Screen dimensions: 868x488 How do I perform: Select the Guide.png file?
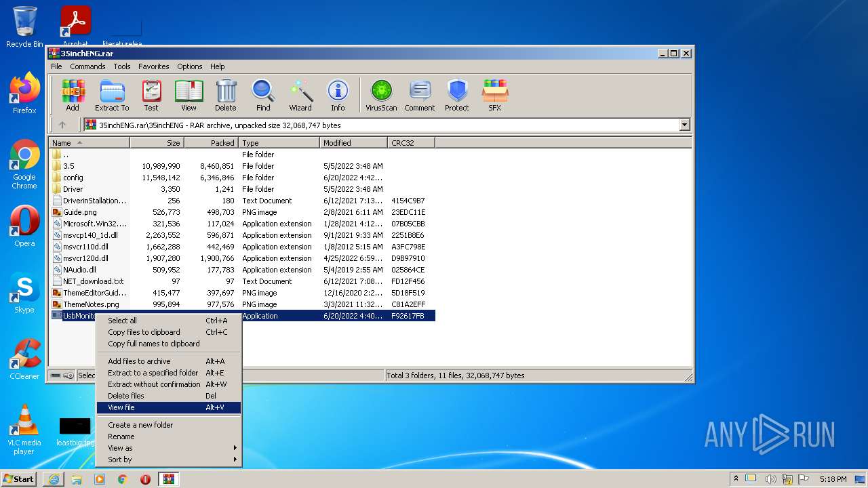coord(80,212)
